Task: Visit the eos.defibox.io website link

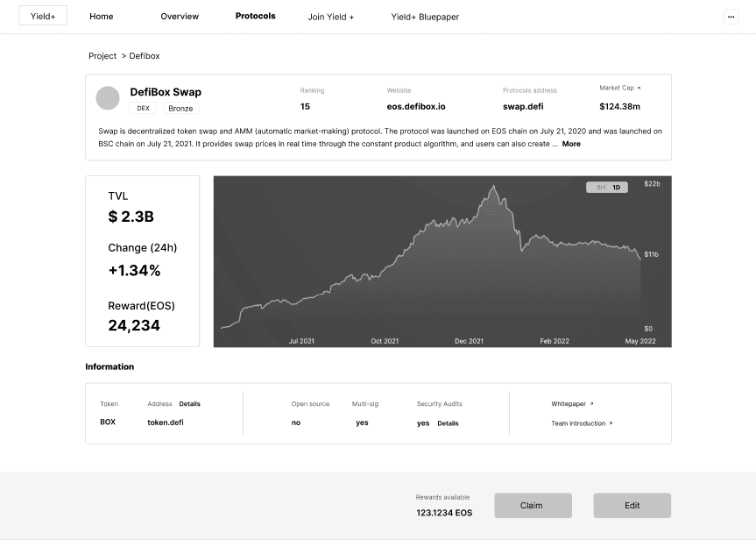Action: point(416,107)
